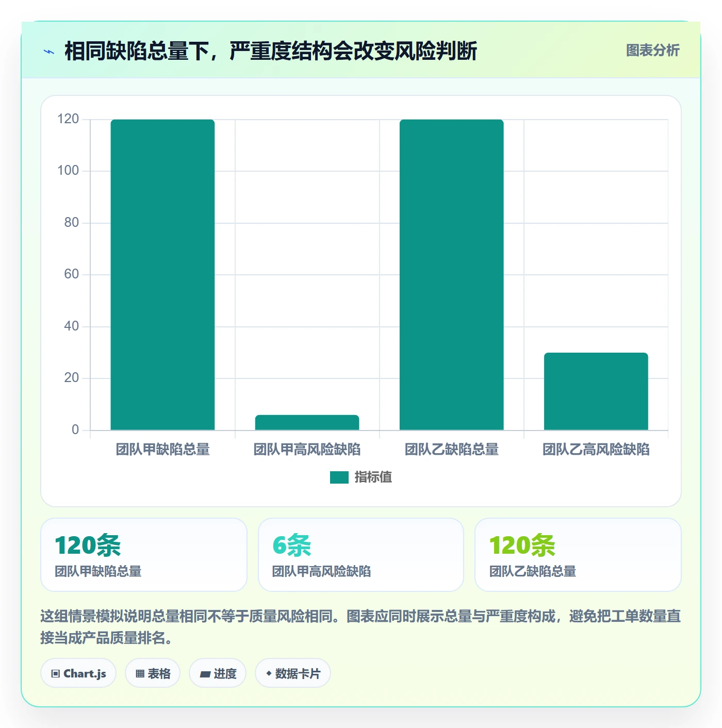Toggle the 指标值 legend color box
Viewport: 722px width, 728px height.
click(339, 477)
